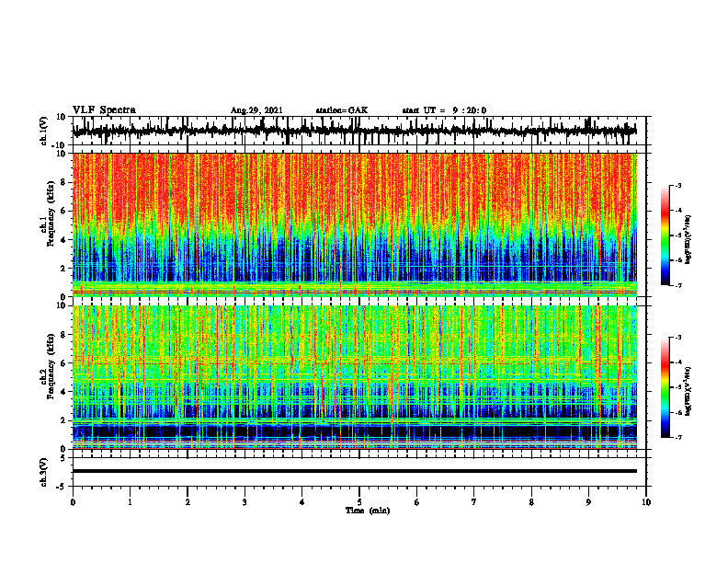Click time axis tick label "5"
Image resolution: width=728 pixels, height=563 pixels.
(x=359, y=502)
